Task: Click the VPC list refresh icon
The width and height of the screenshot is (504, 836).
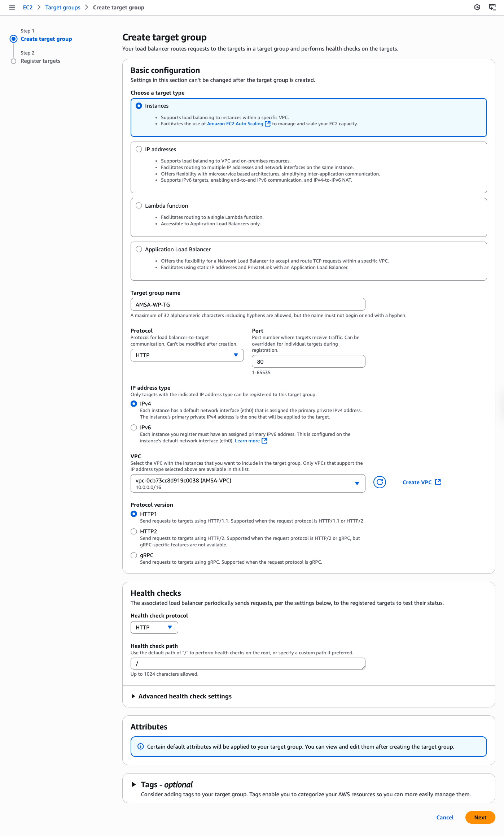Action: 380,482
